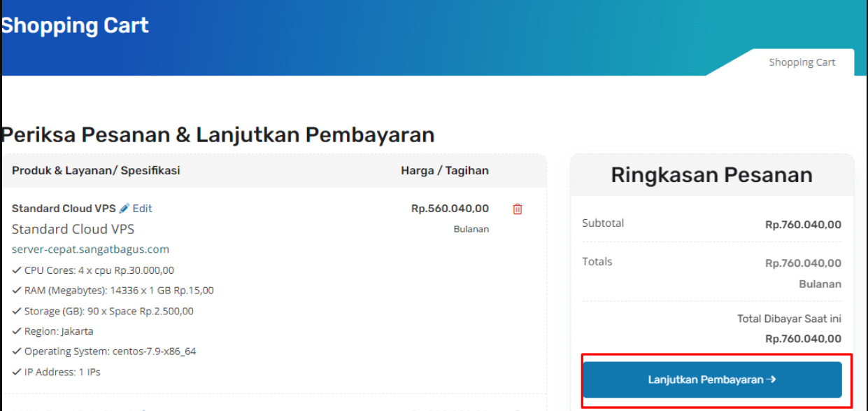The width and height of the screenshot is (868, 411).
Task: Click the Produk & Layanan/ Spesifikasi header
Action: pyautogui.click(x=96, y=170)
